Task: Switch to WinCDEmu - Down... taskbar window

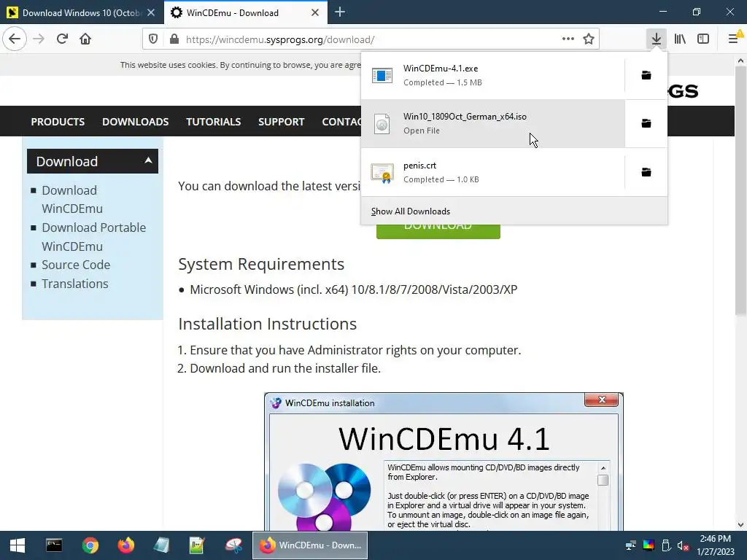Action: coord(310,545)
